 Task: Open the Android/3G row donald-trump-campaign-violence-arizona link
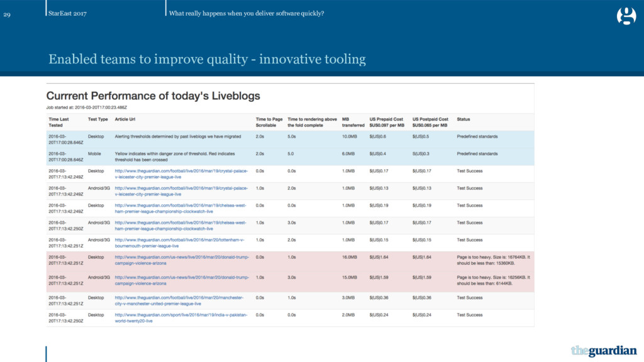tap(182, 280)
